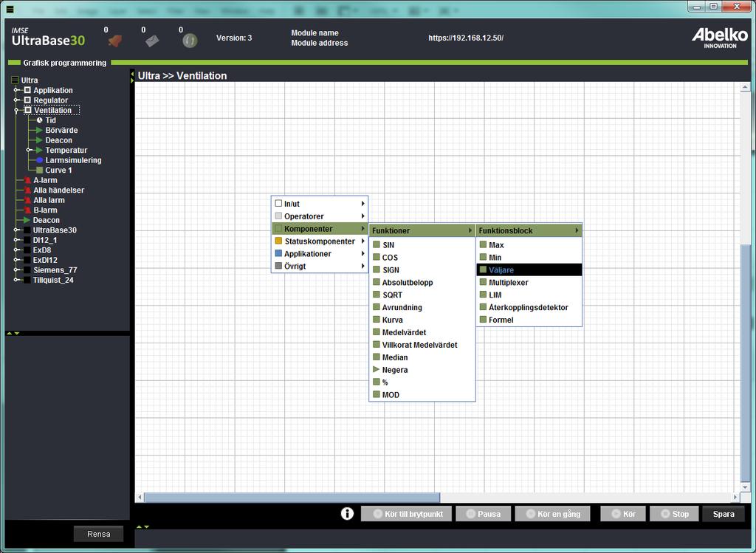Image resolution: width=756 pixels, height=553 pixels.
Task: Click the Stop button
Action: (674, 514)
